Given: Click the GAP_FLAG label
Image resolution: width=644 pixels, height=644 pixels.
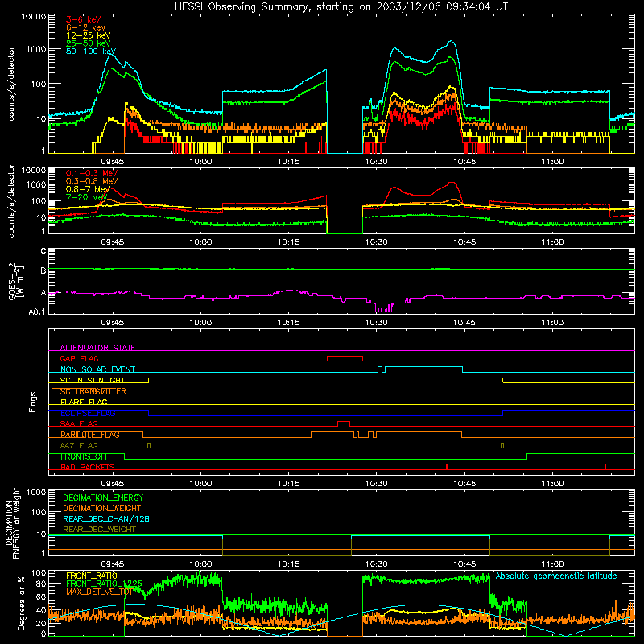Looking at the screenshot, I should (x=80, y=358).
